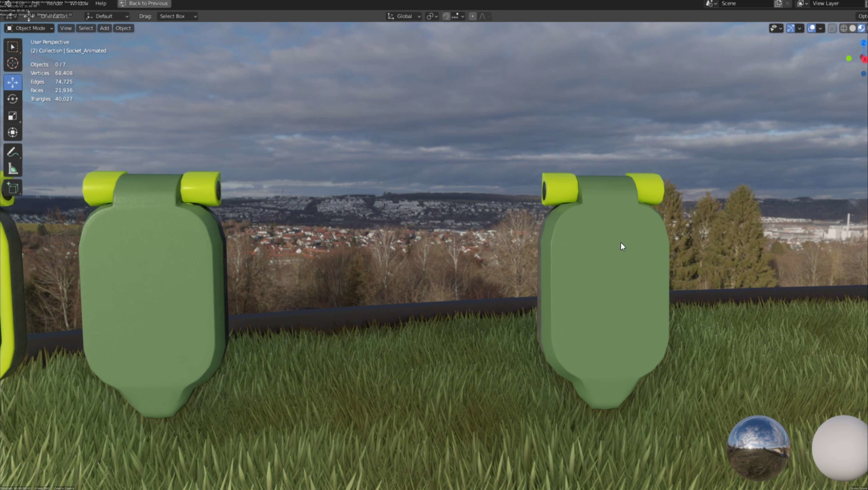Screen dimensions: 868x490
Task: Click the new scene icon
Action: 778,3
